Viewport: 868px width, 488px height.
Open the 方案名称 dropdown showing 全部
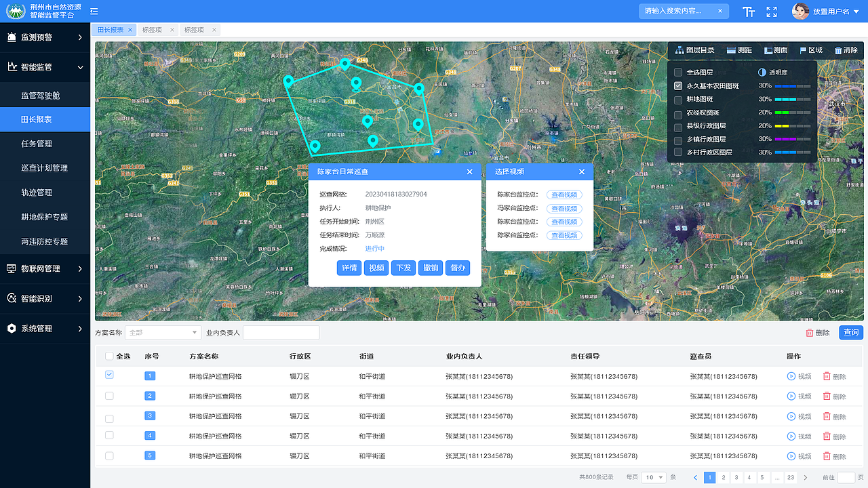pyautogui.click(x=163, y=333)
